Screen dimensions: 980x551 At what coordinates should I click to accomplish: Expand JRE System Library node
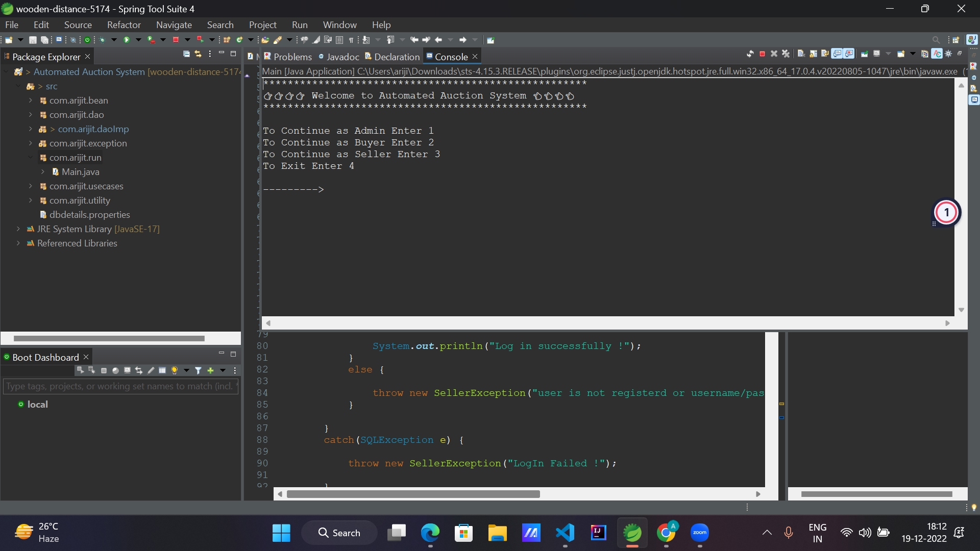pyautogui.click(x=18, y=229)
